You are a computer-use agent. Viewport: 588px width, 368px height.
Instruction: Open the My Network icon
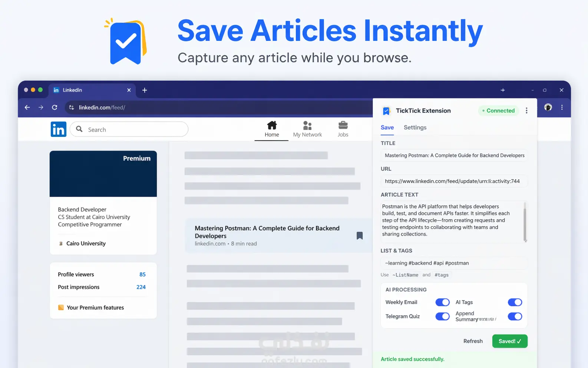tap(307, 125)
